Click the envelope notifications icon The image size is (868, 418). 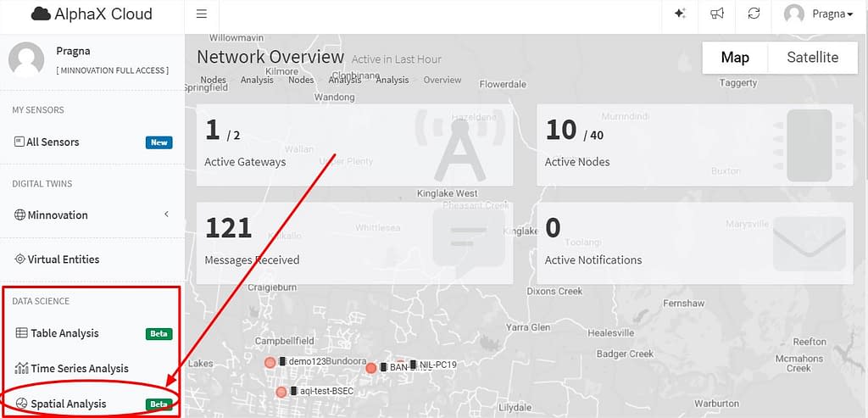point(810,243)
